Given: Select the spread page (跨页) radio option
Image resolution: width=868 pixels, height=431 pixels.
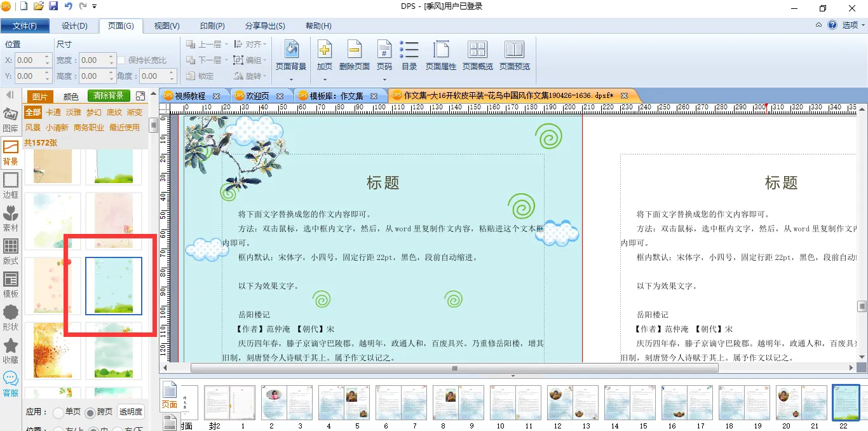Looking at the screenshot, I should tap(90, 412).
